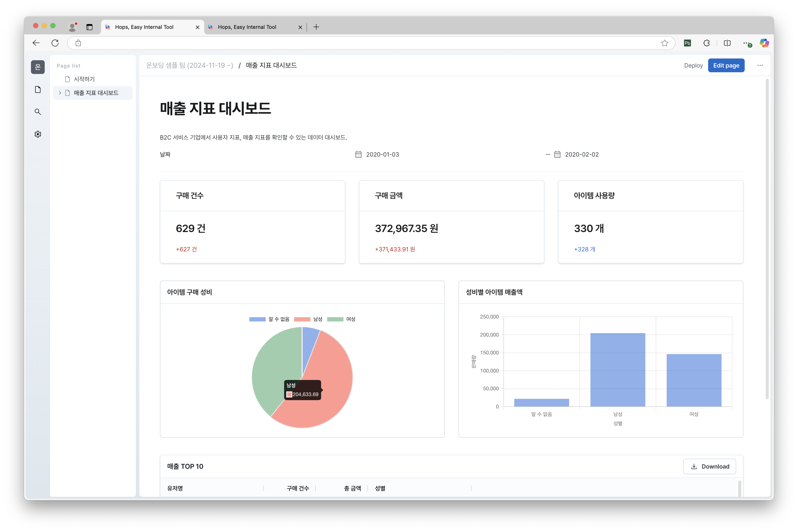The width and height of the screenshot is (798, 532).
Task: Sort by the 구매 건수 column header
Action: (x=298, y=488)
